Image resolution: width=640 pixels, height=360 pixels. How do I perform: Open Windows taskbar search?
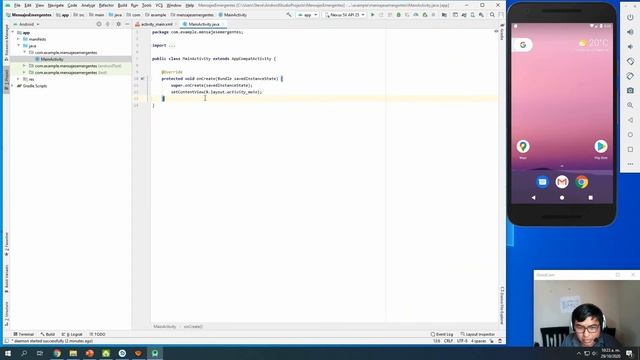24,353
